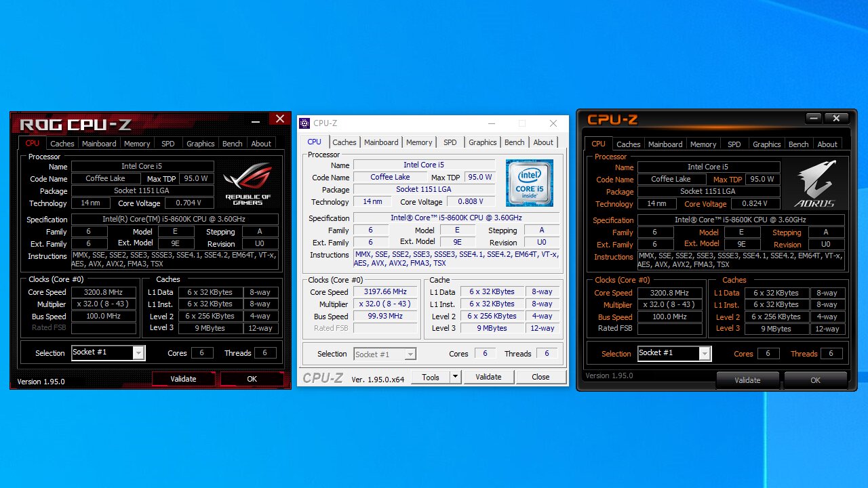Viewport: 868px width, 488px height.
Task: Click Tools button in standard CPU-Z
Action: 431,377
